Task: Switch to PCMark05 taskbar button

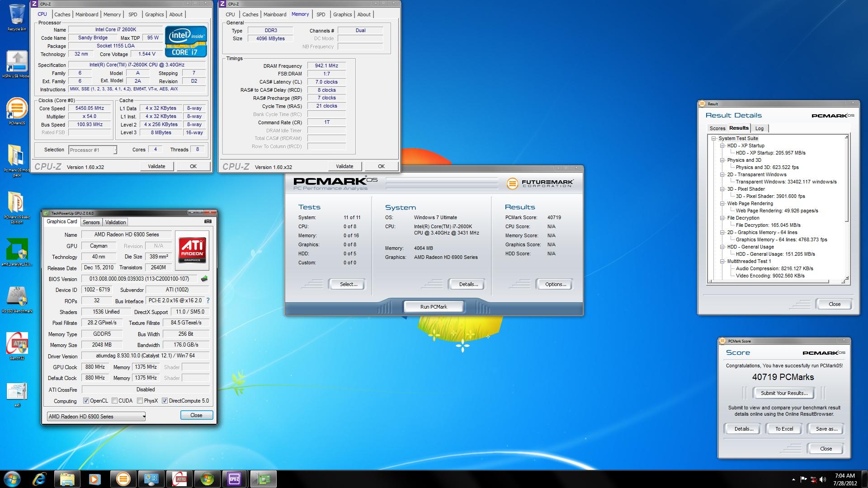Action: pos(123,479)
